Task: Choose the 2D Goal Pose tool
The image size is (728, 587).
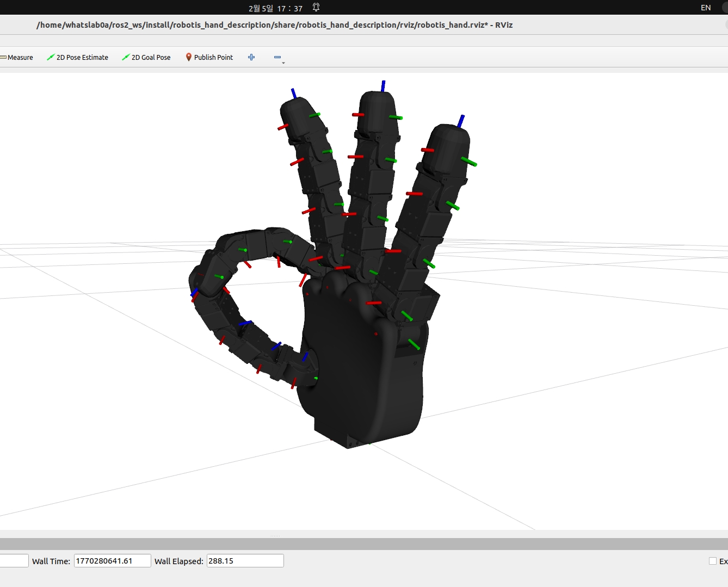Action: (146, 58)
